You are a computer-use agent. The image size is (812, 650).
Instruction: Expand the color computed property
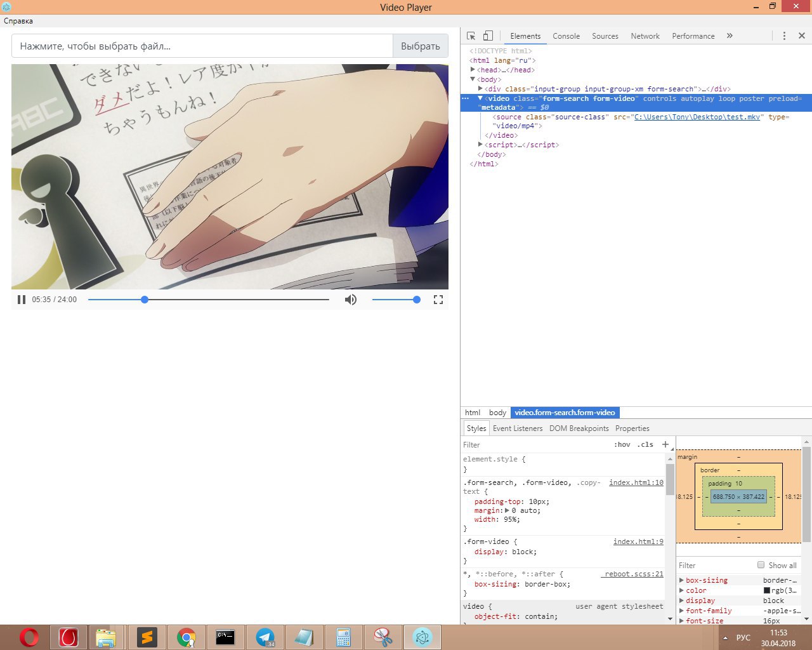pos(681,590)
